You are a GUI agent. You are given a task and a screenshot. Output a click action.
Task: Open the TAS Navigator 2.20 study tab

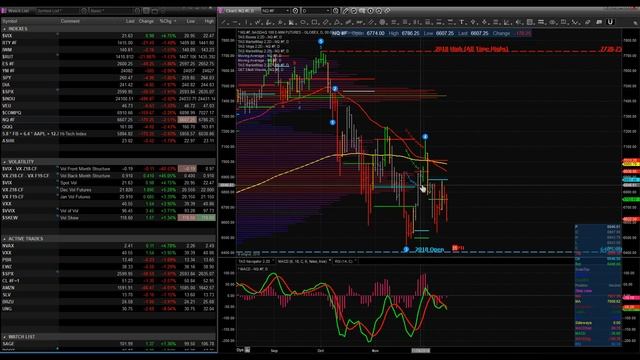255,261
